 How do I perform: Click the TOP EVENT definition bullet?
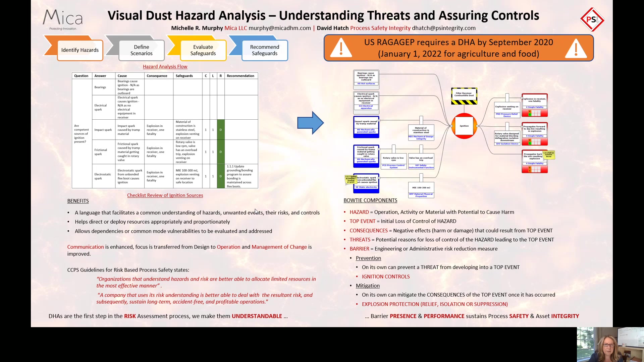[403, 221]
